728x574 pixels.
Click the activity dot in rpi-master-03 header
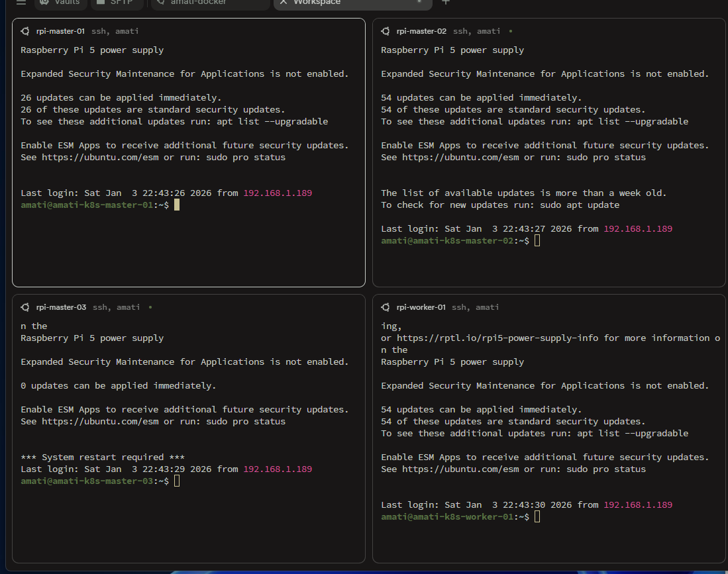[x=150, y=307]
